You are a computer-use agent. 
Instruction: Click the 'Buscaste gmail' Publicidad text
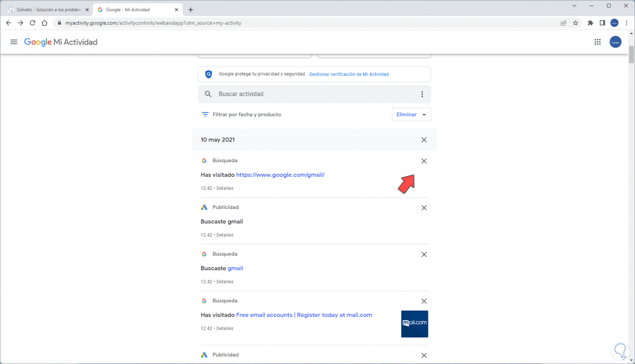click(222, 222)
